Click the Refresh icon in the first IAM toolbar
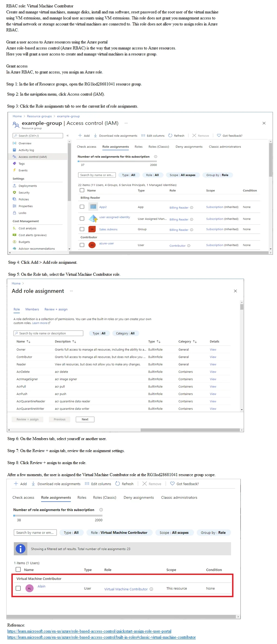The image size is (277, 644). coord(170,136)
